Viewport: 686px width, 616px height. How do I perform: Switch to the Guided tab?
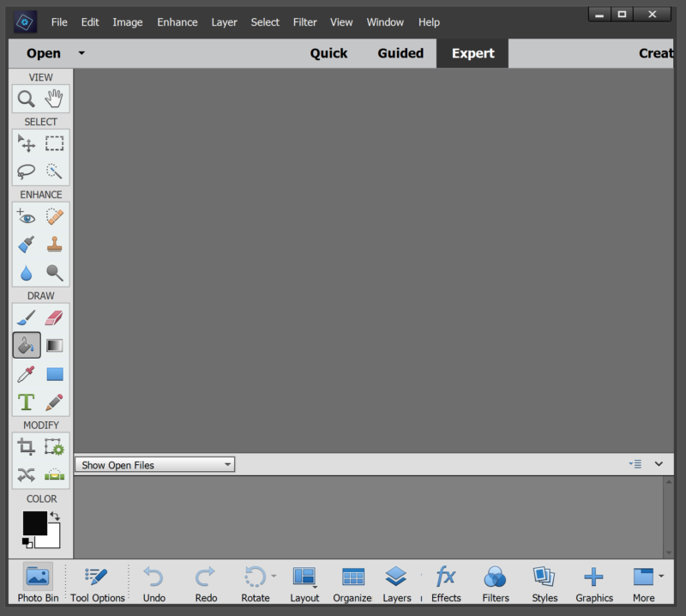(400, 53)
